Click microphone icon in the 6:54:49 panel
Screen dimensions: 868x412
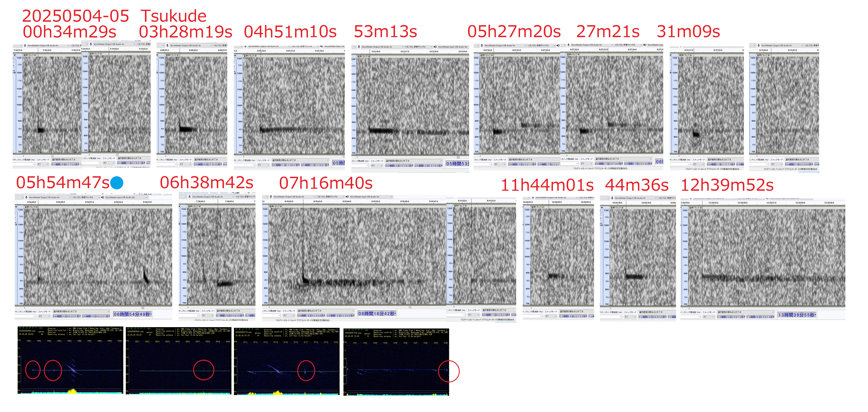click(26, 197)
